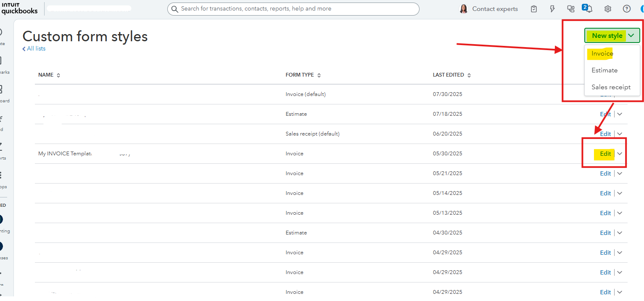This screenshot has height=301, width=644.
Task: Click the green New style button
Action: pos(607,36)
